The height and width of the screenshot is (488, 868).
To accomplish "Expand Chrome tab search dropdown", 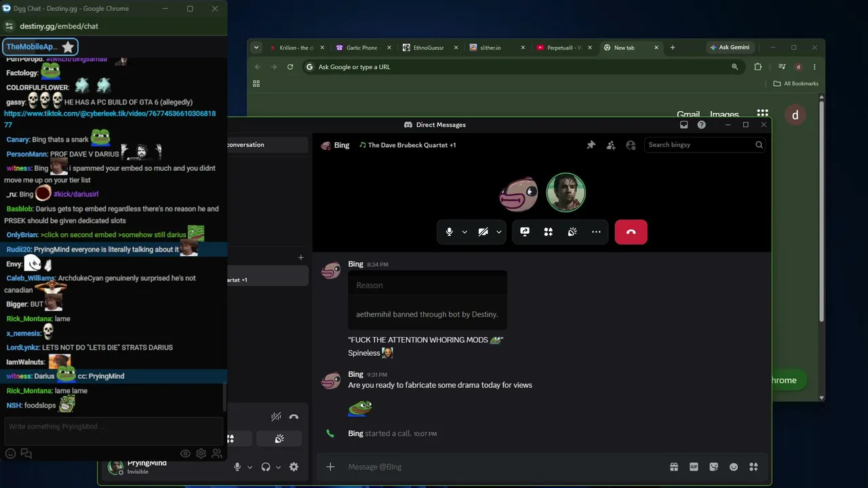I will (x=256, y=47).
